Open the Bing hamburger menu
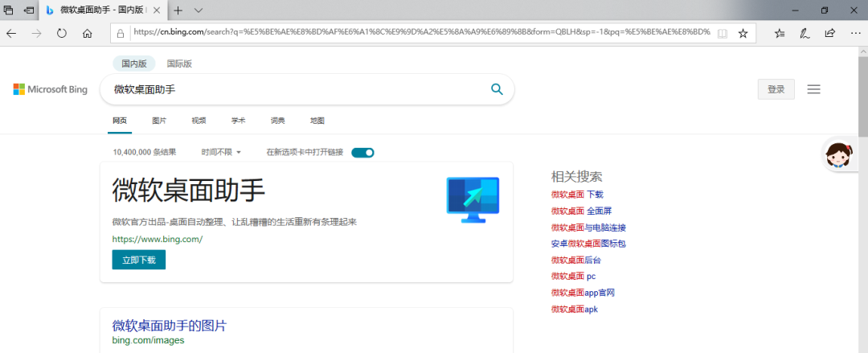The image size is (868, 353). [813, 89]
